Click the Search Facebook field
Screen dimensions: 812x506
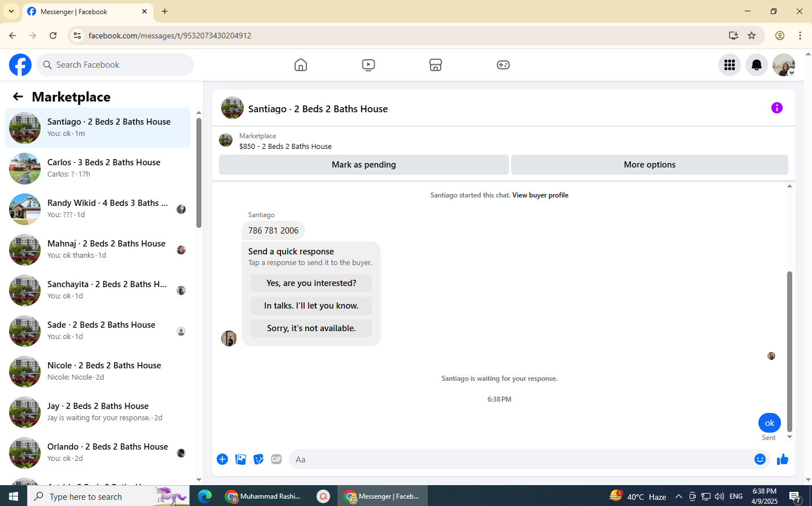point(115,65)
